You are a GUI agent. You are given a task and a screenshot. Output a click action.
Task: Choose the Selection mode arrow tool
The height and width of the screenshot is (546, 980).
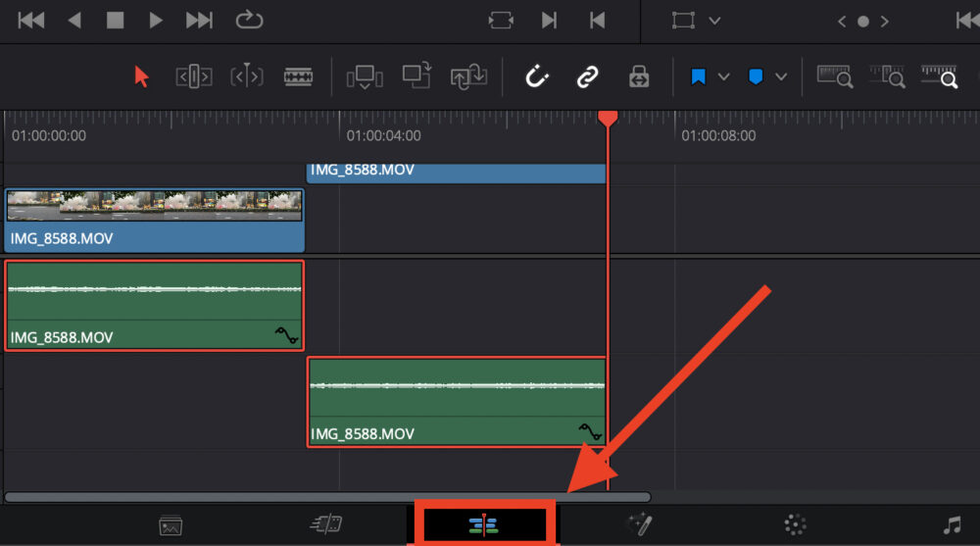coord(141,76)
